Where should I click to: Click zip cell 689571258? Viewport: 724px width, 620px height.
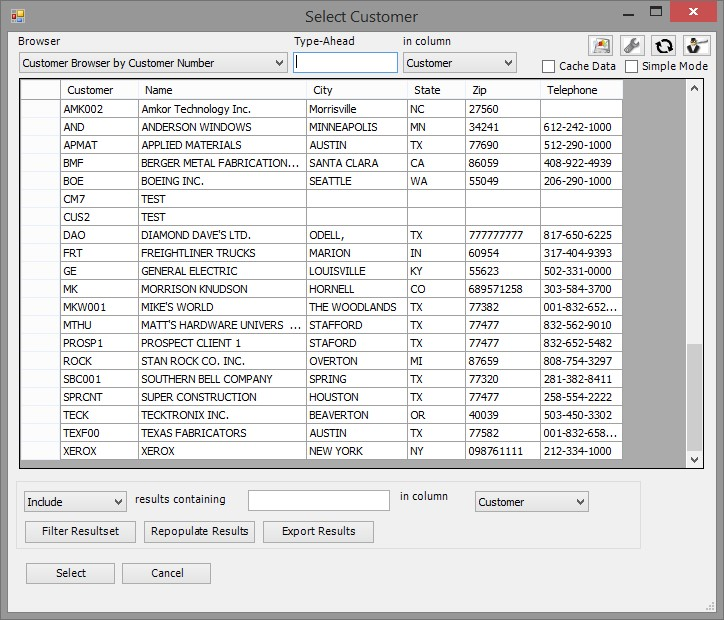[x=503, y=289]
